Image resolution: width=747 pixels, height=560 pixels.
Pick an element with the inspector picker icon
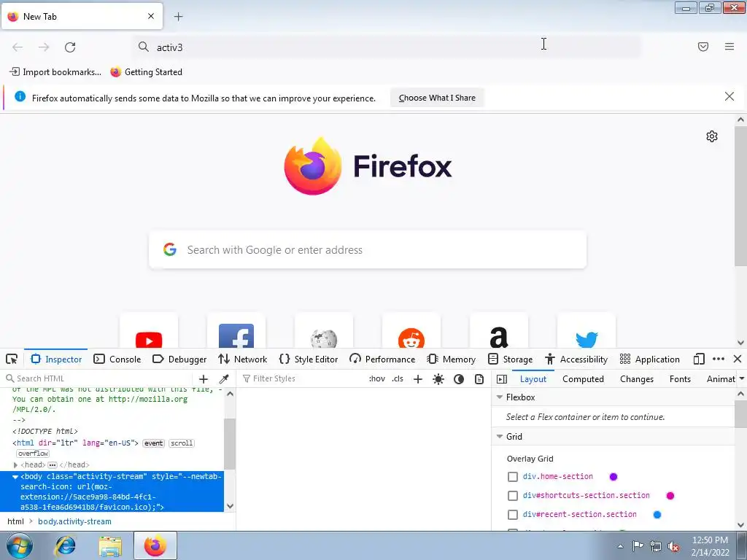coord(12,359)
